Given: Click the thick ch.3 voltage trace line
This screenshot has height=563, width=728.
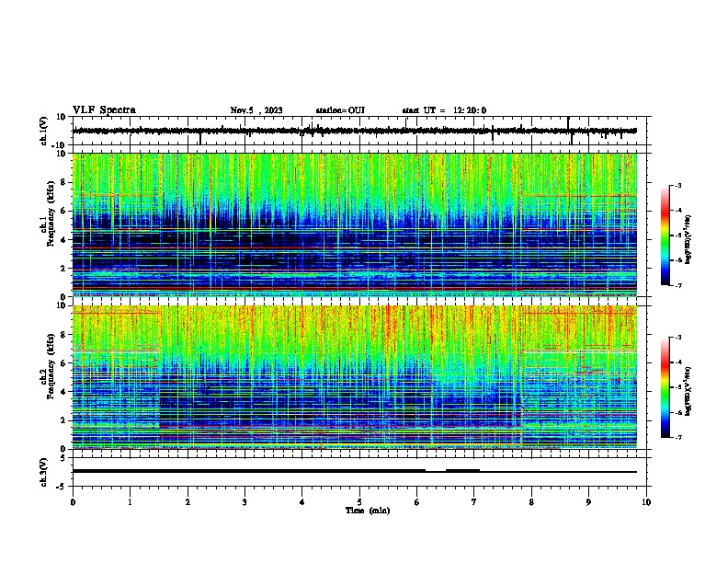Looking at the screenshot, I should (x=355, y=471).
